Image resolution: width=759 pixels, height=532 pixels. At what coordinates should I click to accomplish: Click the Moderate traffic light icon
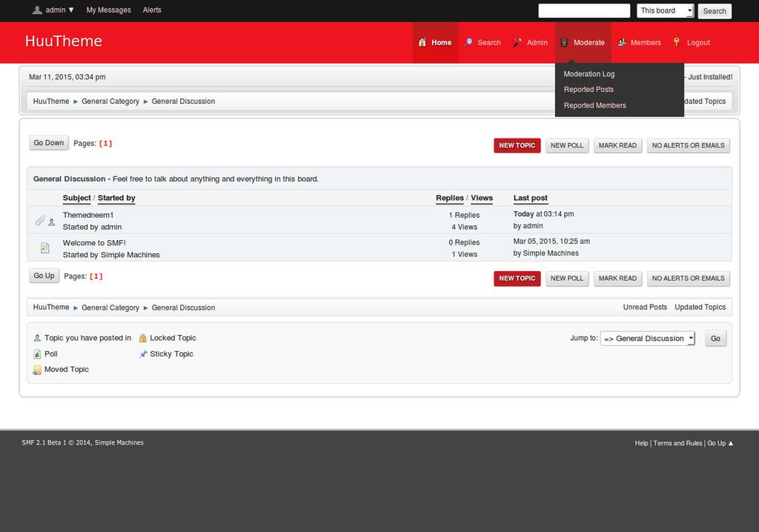coord(564,42)
